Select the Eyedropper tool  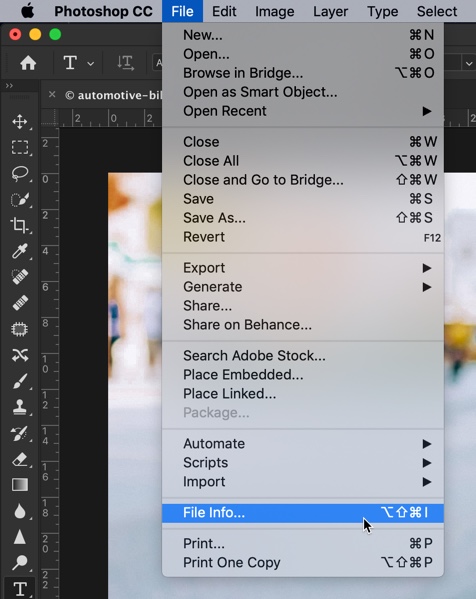[x=19, y=251]
